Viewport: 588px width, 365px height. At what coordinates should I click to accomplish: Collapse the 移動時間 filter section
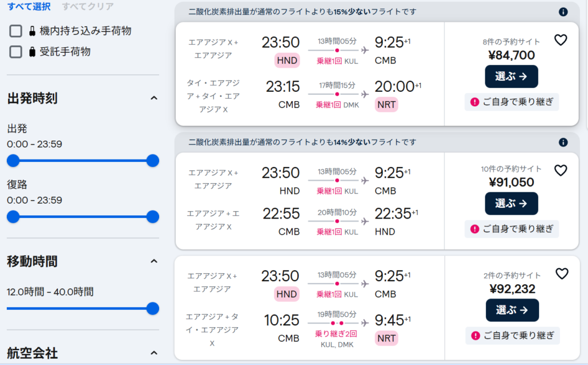[153, 262]
